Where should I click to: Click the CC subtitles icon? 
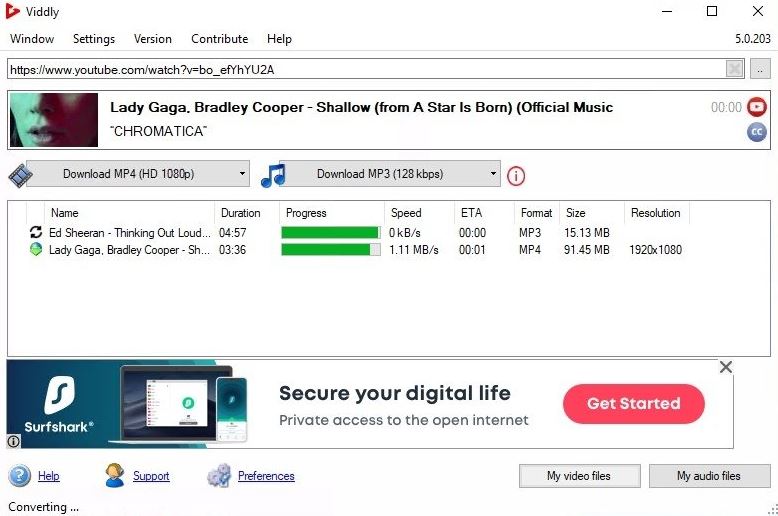point(757,132)
